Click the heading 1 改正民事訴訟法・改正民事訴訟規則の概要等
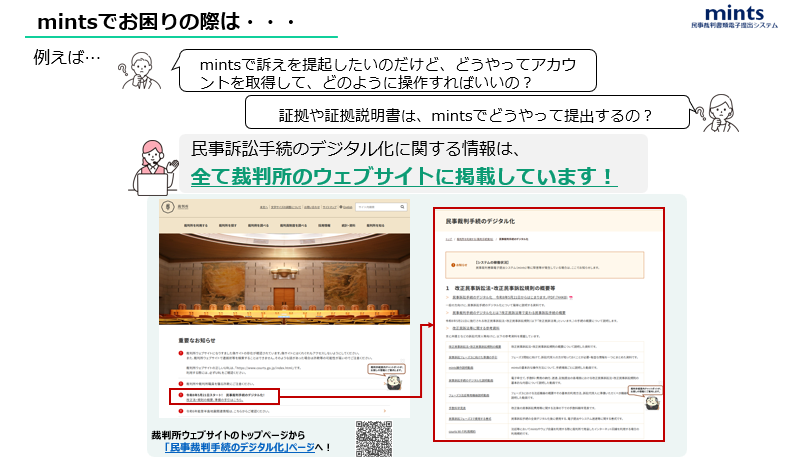807x458 pixels. [x=501, y=288]
